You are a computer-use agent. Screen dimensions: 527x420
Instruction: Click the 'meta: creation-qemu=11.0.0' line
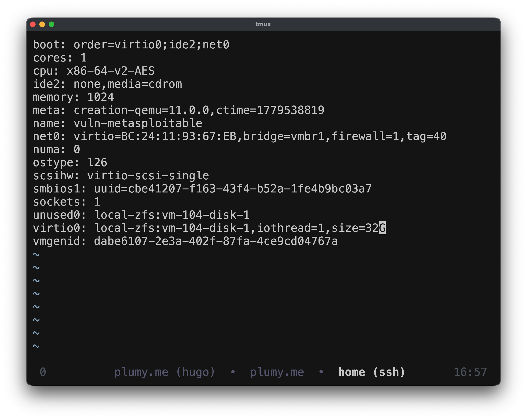(179, 110)
